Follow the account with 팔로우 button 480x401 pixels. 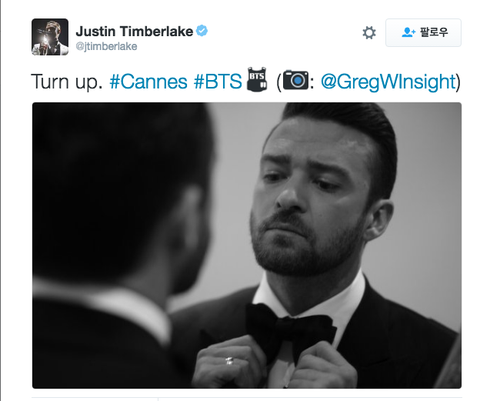(x=423, y=32)
